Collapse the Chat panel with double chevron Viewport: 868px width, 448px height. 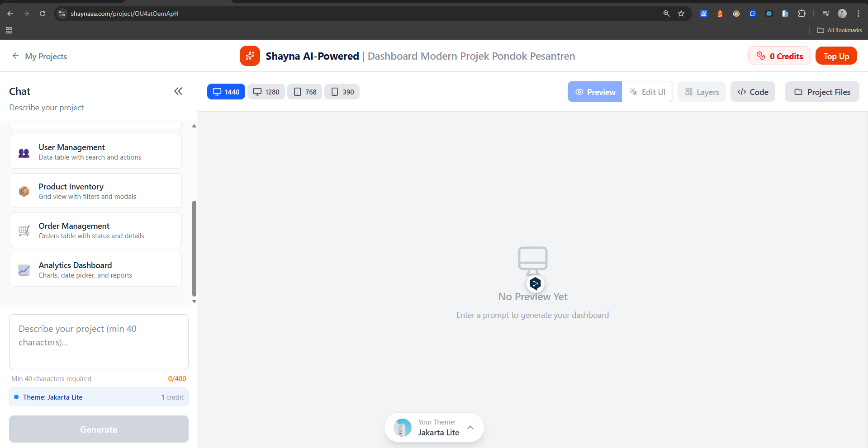[x=178, y=91]
